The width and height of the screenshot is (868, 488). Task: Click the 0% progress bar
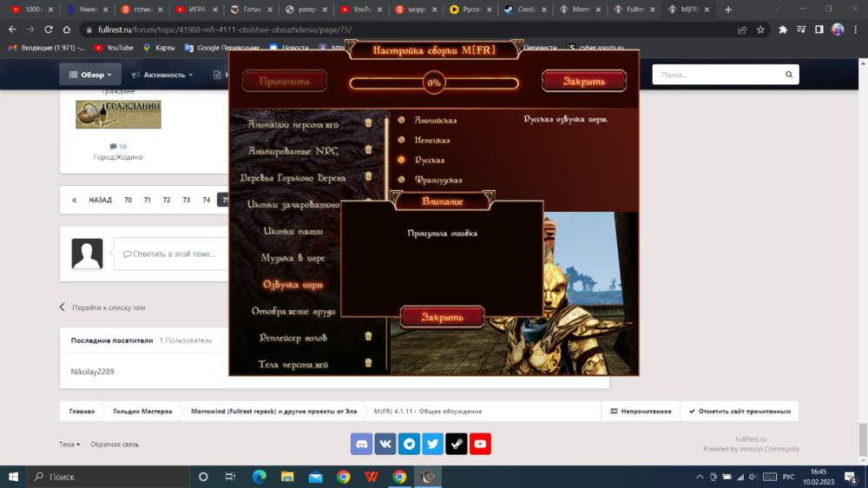coord(434,83)
